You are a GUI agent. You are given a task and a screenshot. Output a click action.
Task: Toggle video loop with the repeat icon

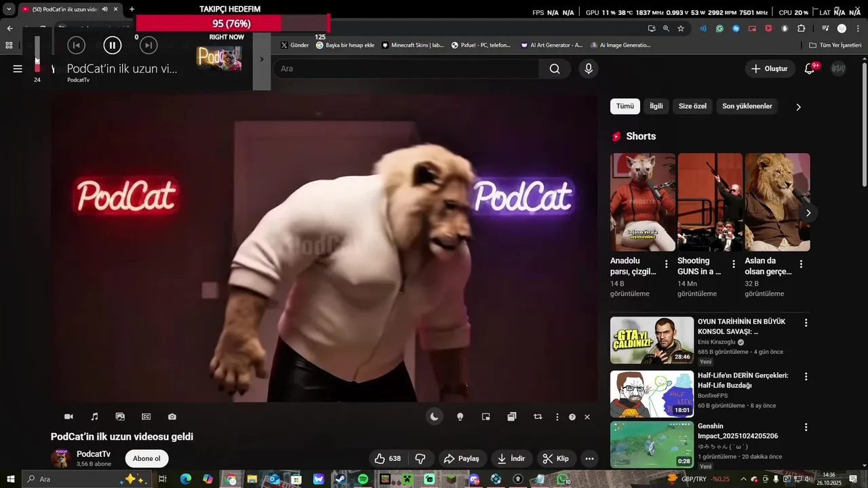(538, 417)
